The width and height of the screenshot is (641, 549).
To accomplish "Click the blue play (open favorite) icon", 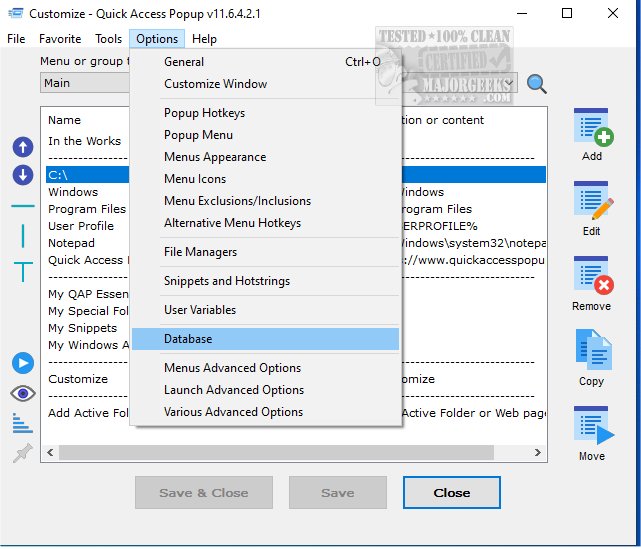I will click(23, 363).
